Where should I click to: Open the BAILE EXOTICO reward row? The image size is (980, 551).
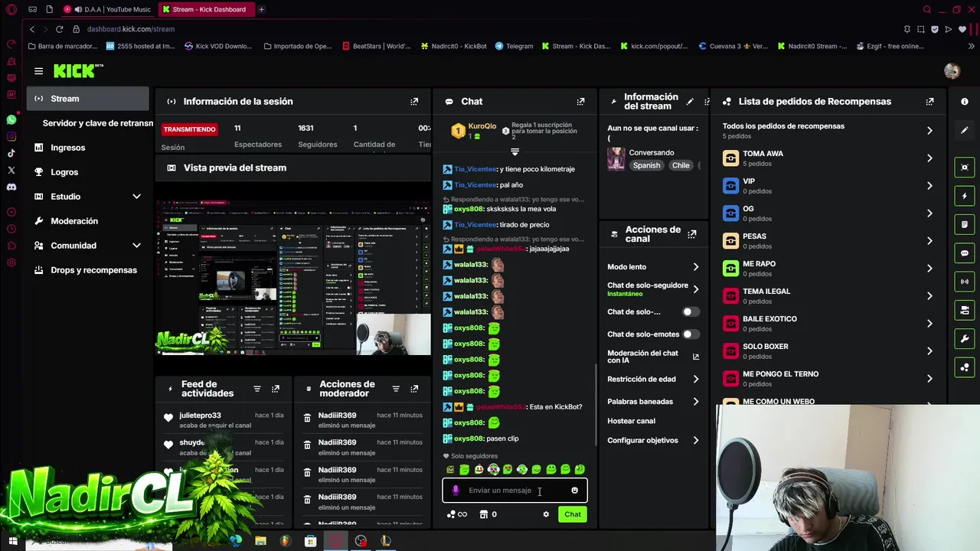tap(828, 323)
